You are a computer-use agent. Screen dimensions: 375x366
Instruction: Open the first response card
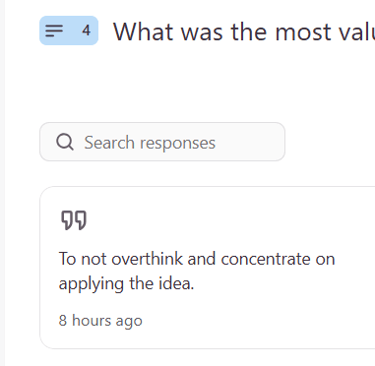coord(207,268)
